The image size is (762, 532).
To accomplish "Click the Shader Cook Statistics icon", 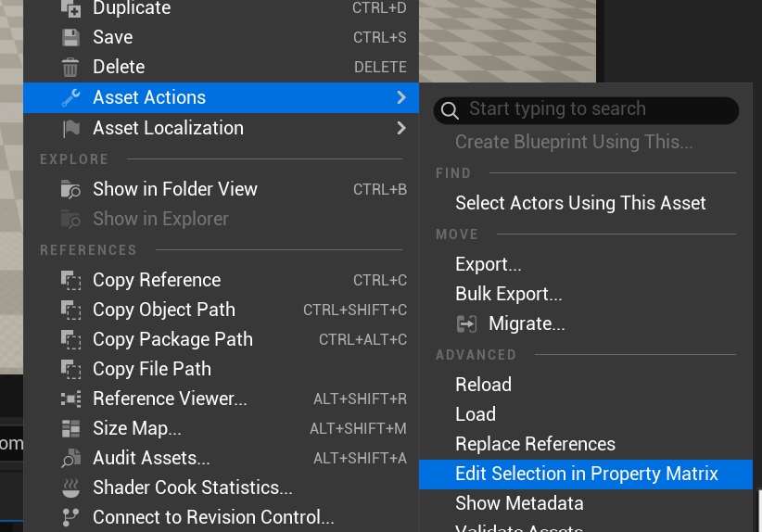I will [70, 488].
